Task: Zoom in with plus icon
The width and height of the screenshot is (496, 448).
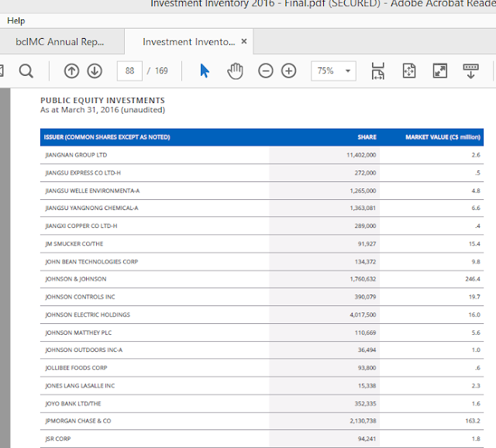Action: pyautogui.click(x=289, y=71)
